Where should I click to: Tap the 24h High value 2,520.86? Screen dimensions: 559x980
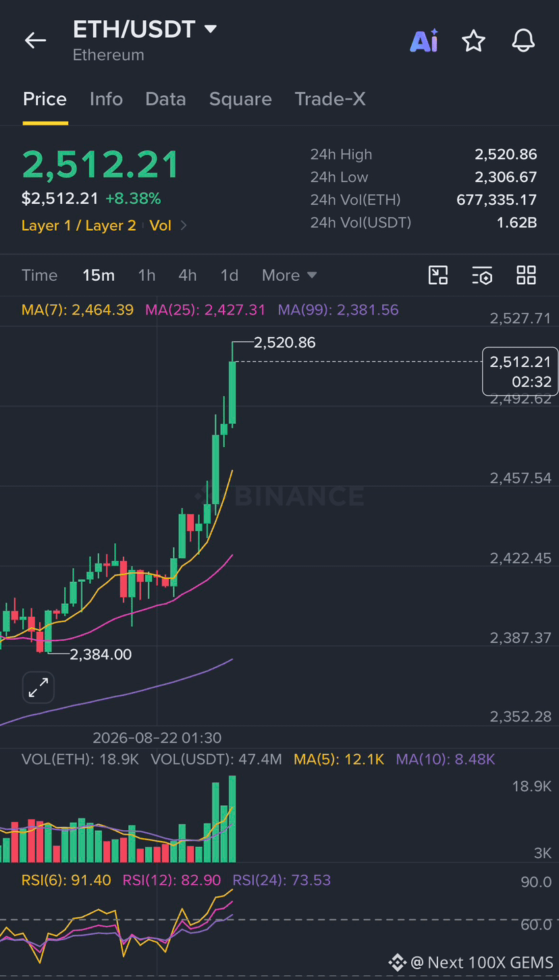pos(506,155)
